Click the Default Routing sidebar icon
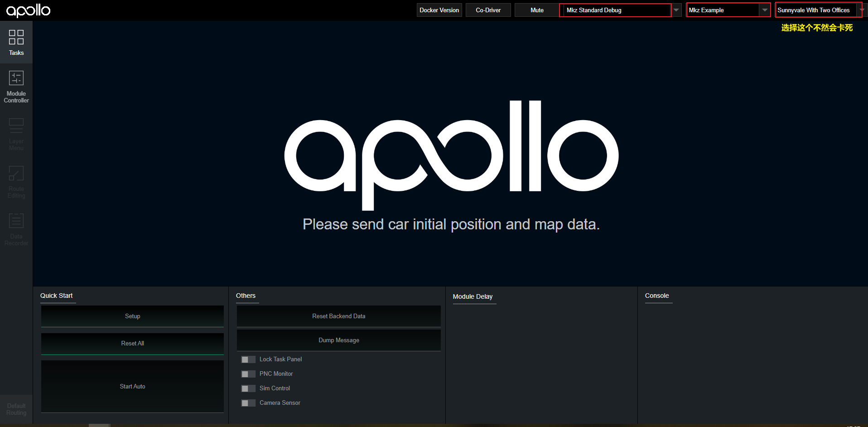This screenshot has width=868, height=427. coord(16,409)
